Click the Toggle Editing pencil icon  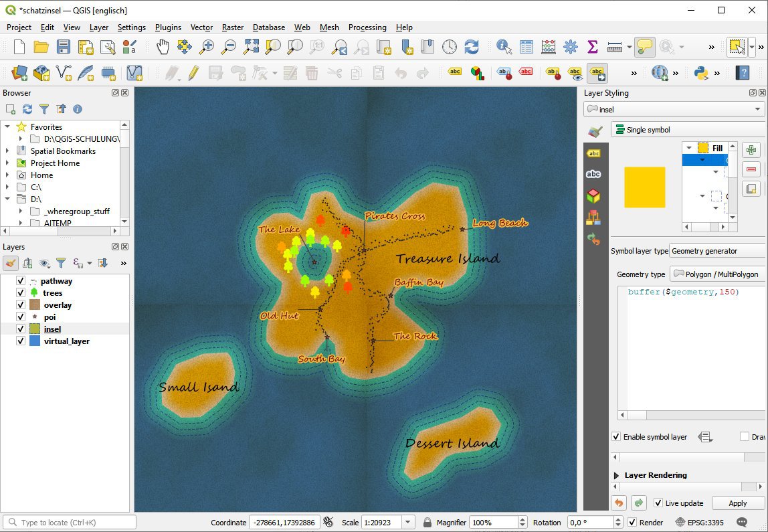193,72
